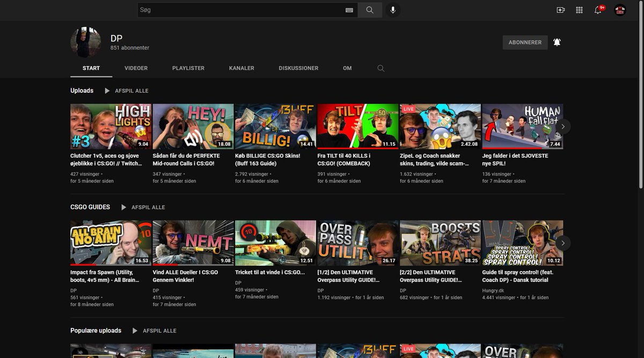
Task: Open the CSGO GUIDES section title
Action: (90, 207)
